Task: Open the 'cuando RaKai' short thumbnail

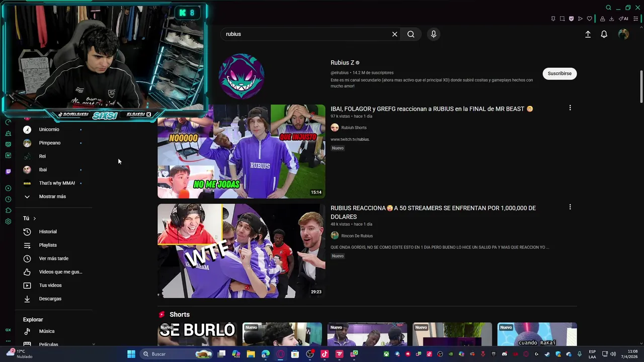Action: click(537, 334)
